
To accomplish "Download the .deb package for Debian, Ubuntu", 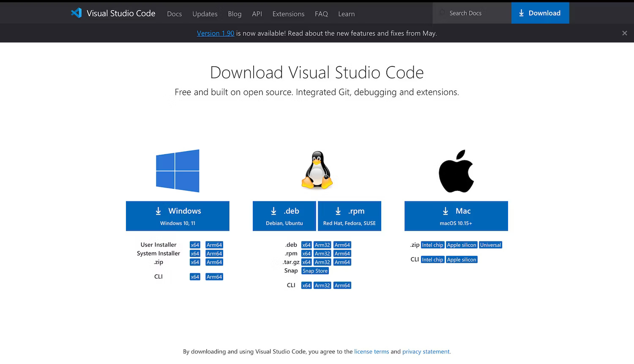I will [284, 216].
